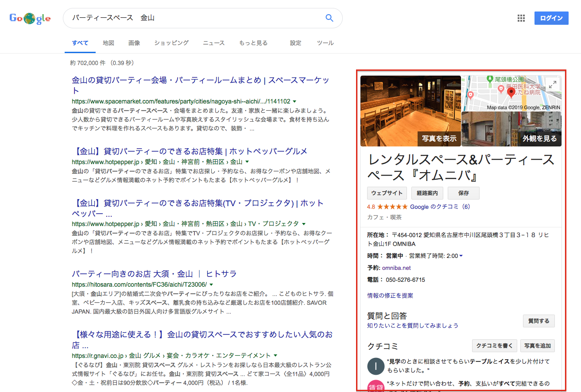Click the Google doodle logo
This screenshot has height=392, width=581.
point(30,19)
